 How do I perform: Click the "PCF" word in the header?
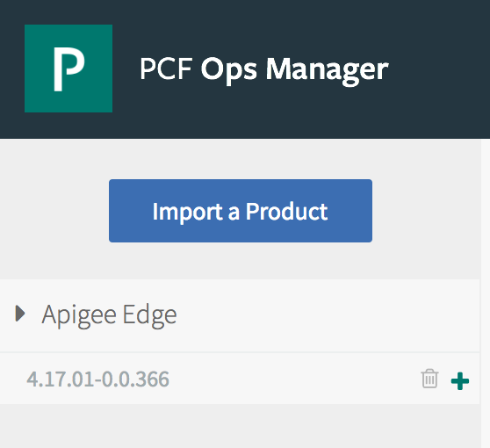click(x=166, y=69)
